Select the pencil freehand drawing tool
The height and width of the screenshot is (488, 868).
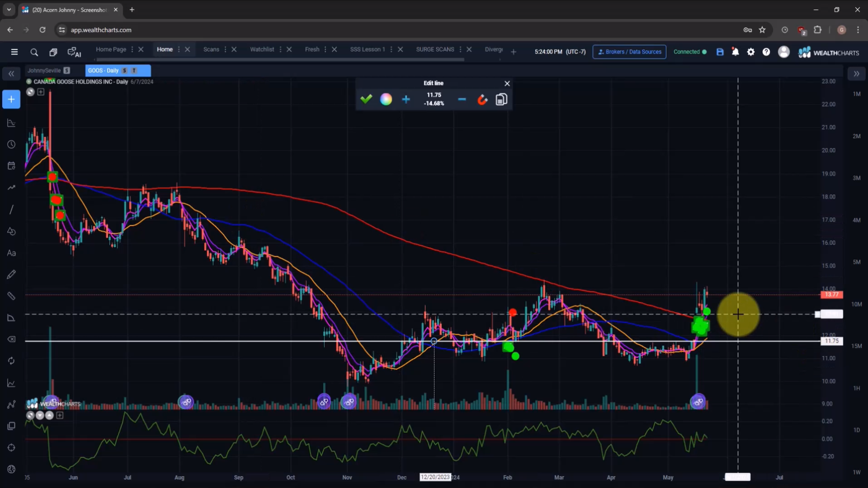click(x=11, y=274)
